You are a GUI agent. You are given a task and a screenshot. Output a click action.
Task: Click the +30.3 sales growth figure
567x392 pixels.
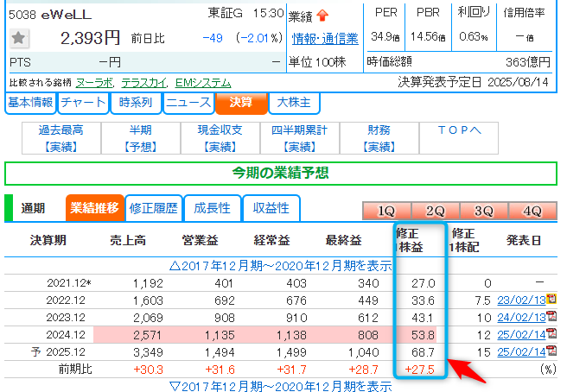149,370
